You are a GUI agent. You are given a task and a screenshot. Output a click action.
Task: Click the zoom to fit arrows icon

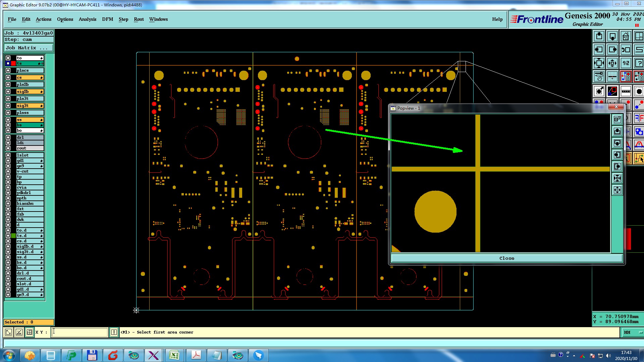pos(599,63)
